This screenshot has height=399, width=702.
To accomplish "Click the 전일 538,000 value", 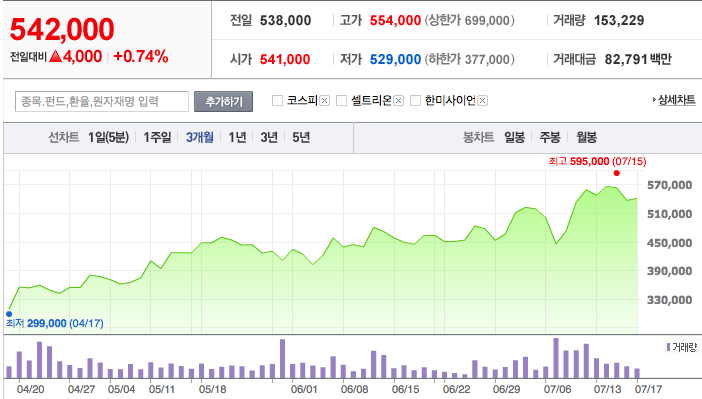I will click(285, 21).
